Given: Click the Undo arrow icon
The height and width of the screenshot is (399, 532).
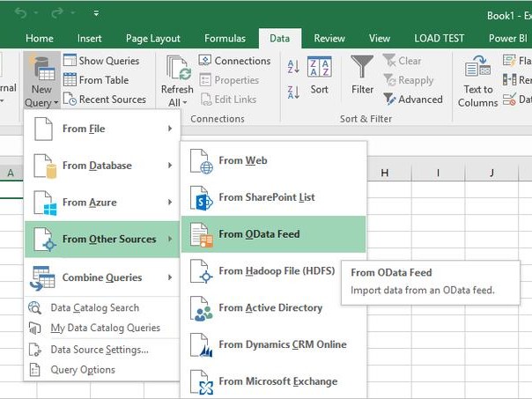Looking at the screenshot, I should 21,13.
